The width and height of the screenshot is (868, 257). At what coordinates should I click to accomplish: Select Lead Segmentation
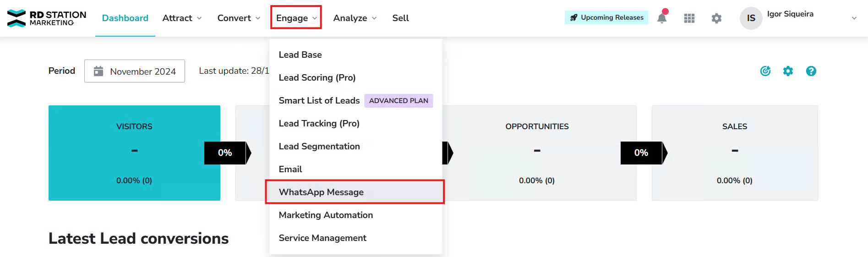[x=356, y=146]
